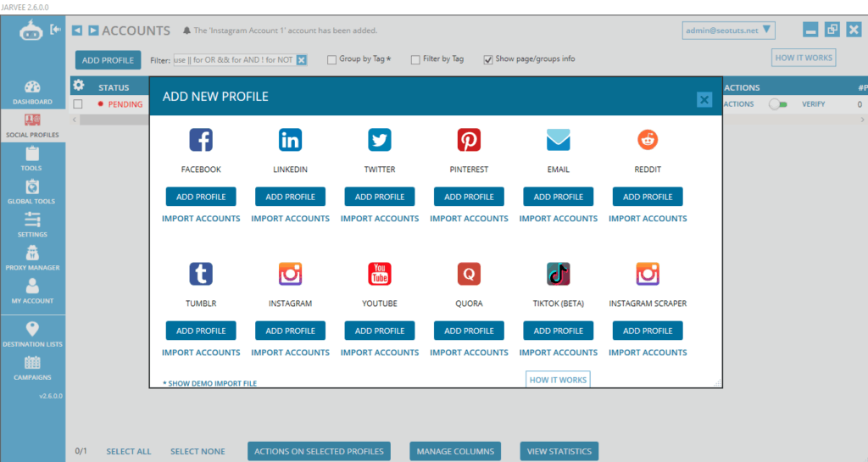This screenshot has width=868, height=462.
Task: Uncheck Show page/groups info
Action: [488, 59]
